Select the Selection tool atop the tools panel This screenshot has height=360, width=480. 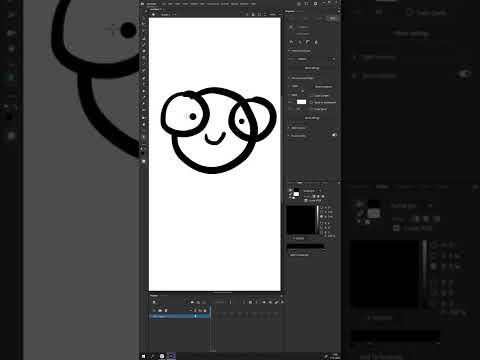[x=144, y=24]
